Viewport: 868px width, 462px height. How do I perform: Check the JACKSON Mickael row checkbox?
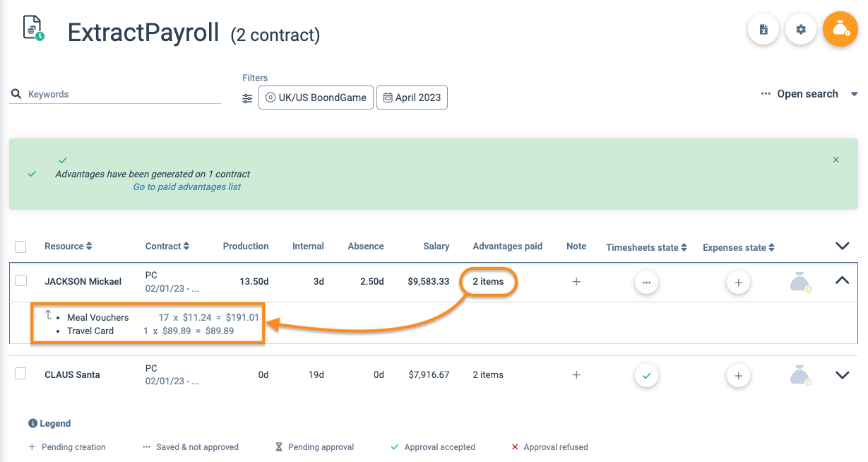coord(21,280)
